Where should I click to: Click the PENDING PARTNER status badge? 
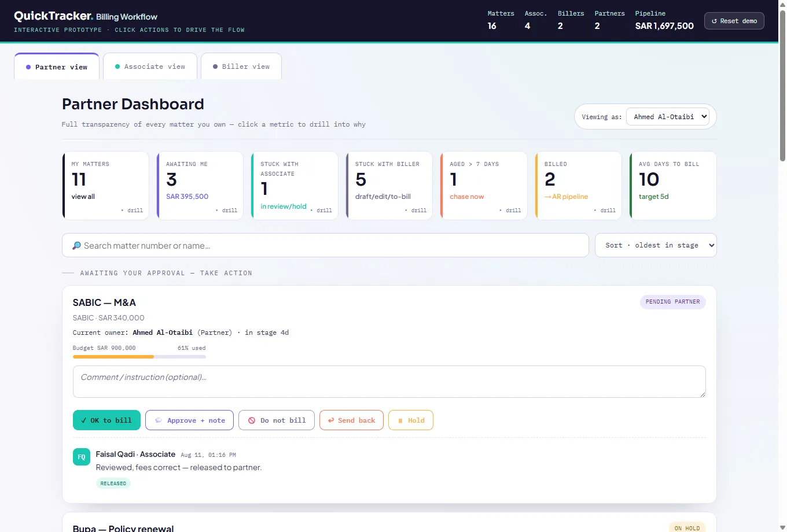click(672, 302)
